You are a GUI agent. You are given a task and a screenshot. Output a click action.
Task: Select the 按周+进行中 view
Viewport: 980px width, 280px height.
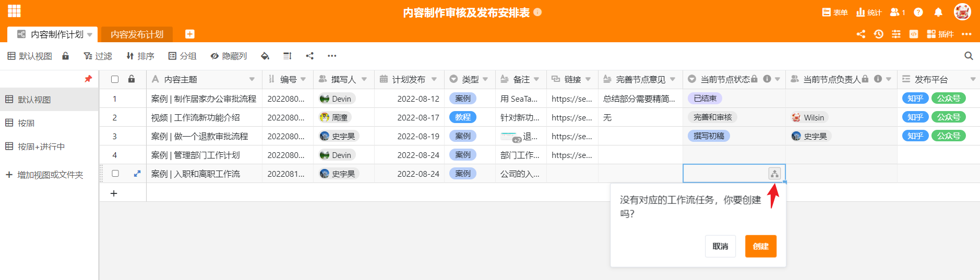[41, 147]
